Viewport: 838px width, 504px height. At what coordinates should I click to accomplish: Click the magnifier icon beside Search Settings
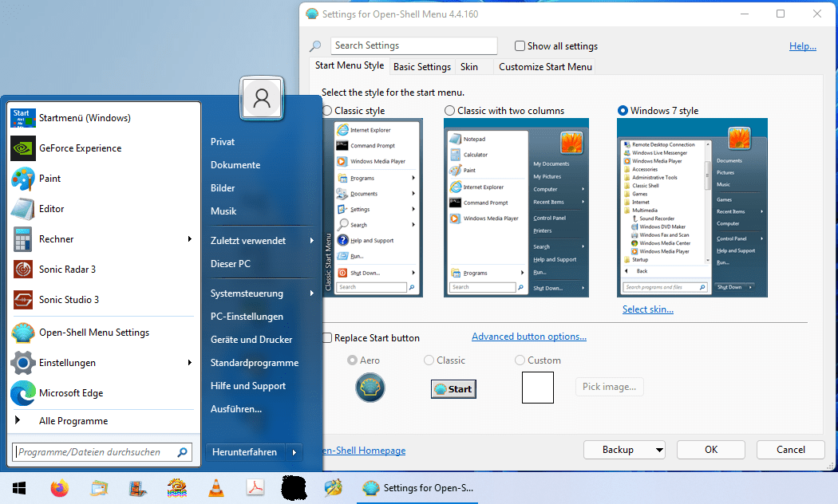tap(315, 46)
